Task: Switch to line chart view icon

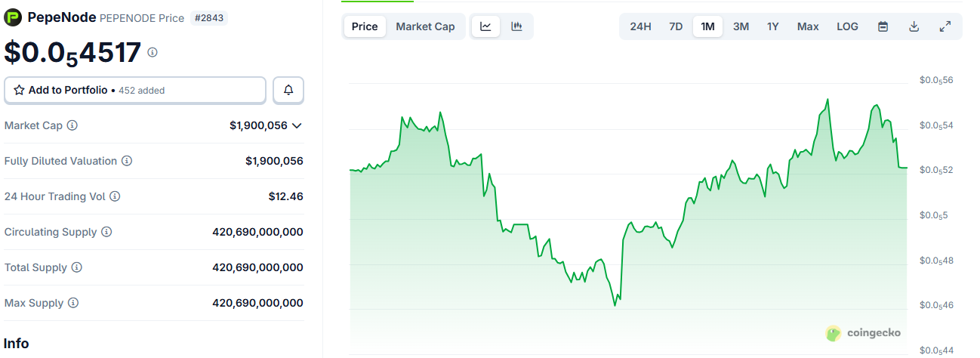Action: (x=485, y=26)
